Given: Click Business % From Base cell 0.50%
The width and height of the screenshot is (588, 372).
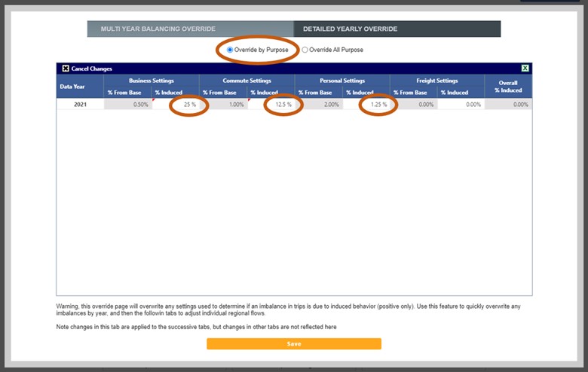Looking at the screenshot, I should tap(128, 105).
